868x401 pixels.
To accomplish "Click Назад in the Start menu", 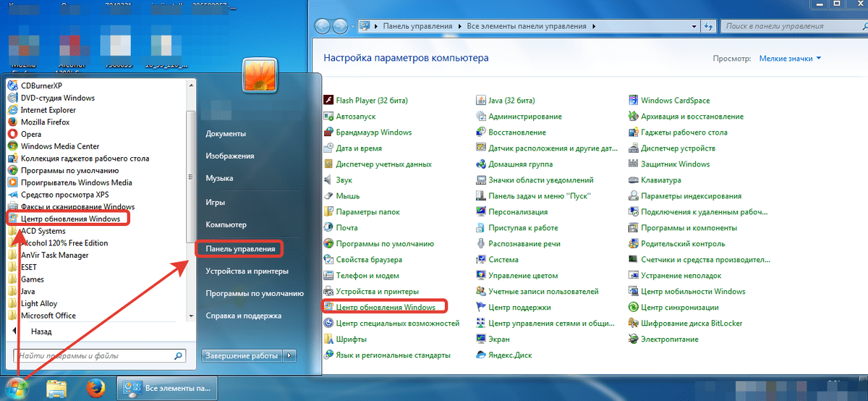I will 41,332.
